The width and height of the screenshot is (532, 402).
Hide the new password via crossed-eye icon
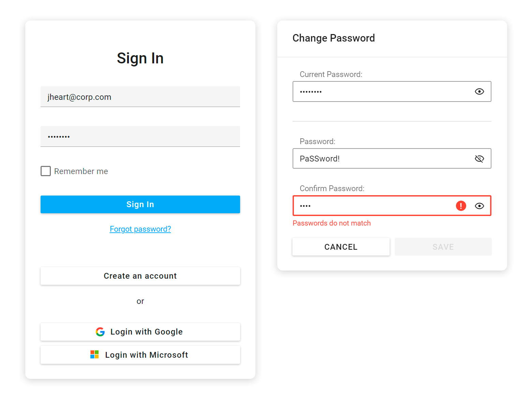tap(479, 159)
